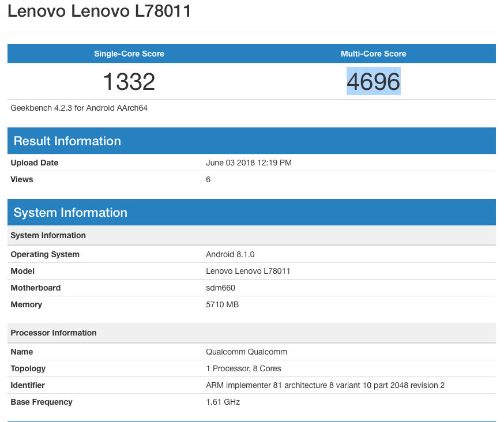Viewport: 504px width, 422px height.
Task: Select the "Upload Date" row label
Action: [x=35, y=163]
